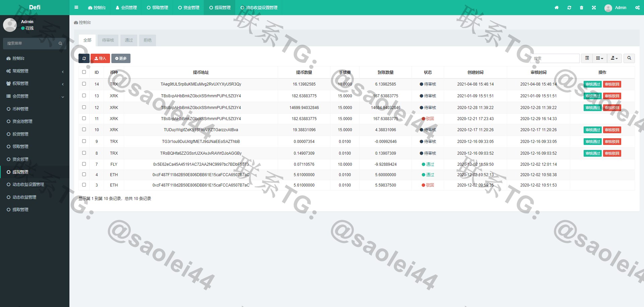Click the table search input field
644x307 pixels.
tap(555, 58)
